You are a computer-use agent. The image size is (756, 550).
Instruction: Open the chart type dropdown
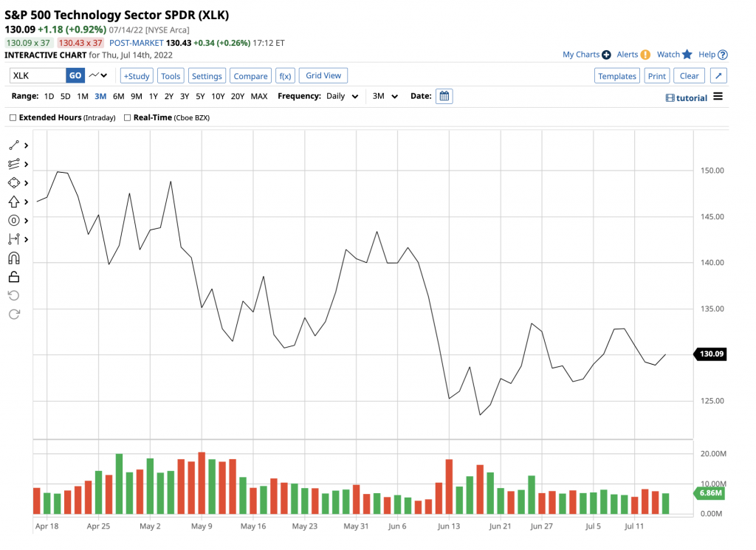click(98, 75)
